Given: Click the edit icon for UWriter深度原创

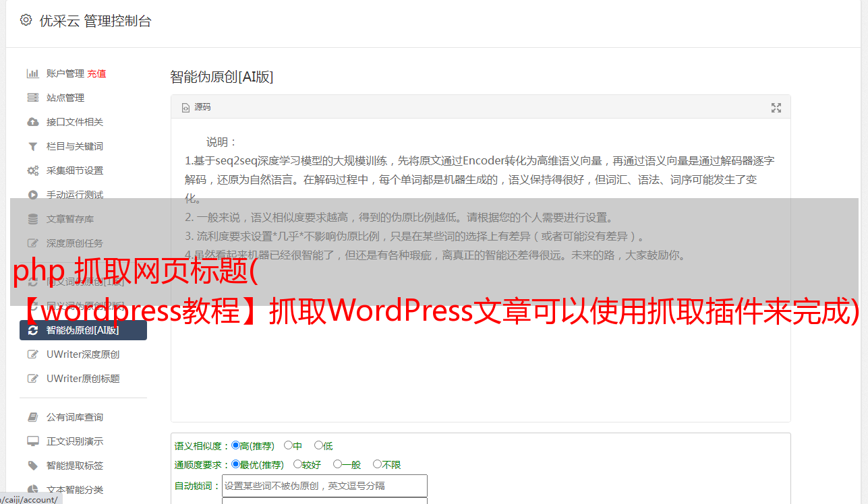Looking at the screenshot, I should (32, 354).
